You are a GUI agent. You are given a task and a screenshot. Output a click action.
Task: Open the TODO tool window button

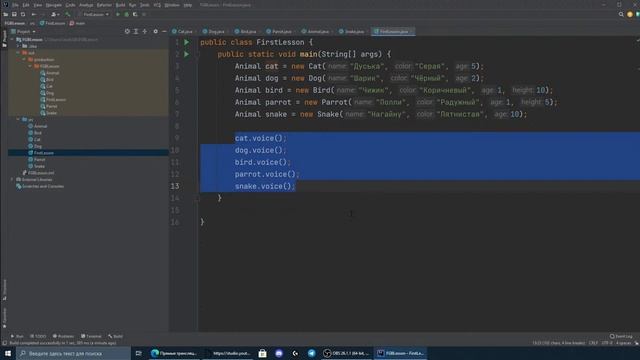coord(38,336)
